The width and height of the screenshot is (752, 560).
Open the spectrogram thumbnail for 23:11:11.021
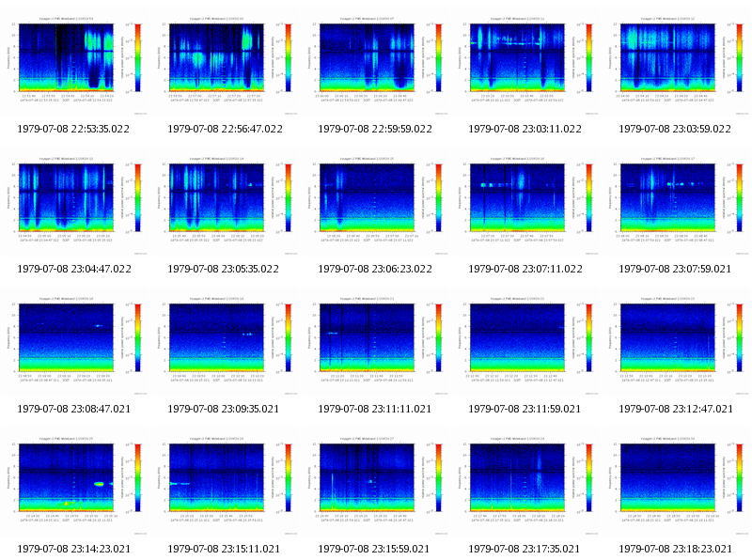click(x=375, y=342)
